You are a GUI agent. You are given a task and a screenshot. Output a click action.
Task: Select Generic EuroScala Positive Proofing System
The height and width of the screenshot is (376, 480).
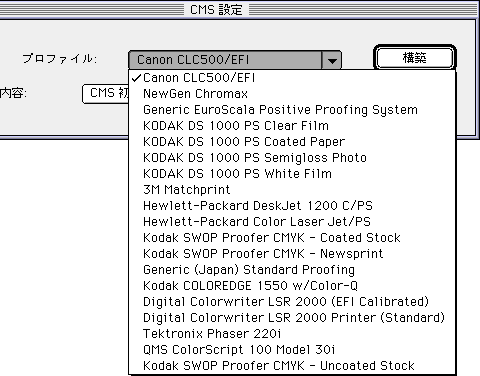292,110
